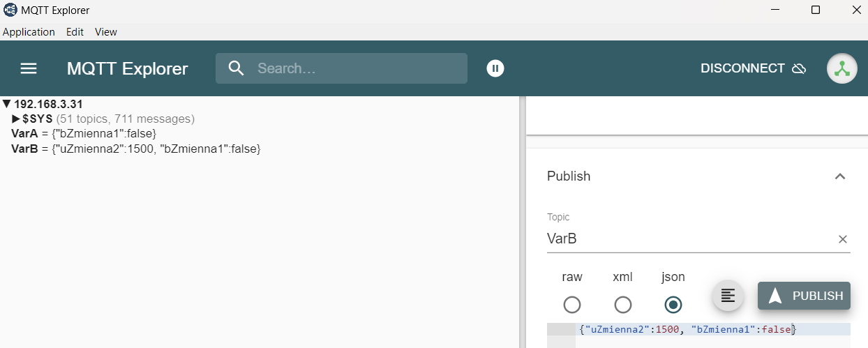Clear the VarB topic field

pyautogui.click(x=842, y=239)
